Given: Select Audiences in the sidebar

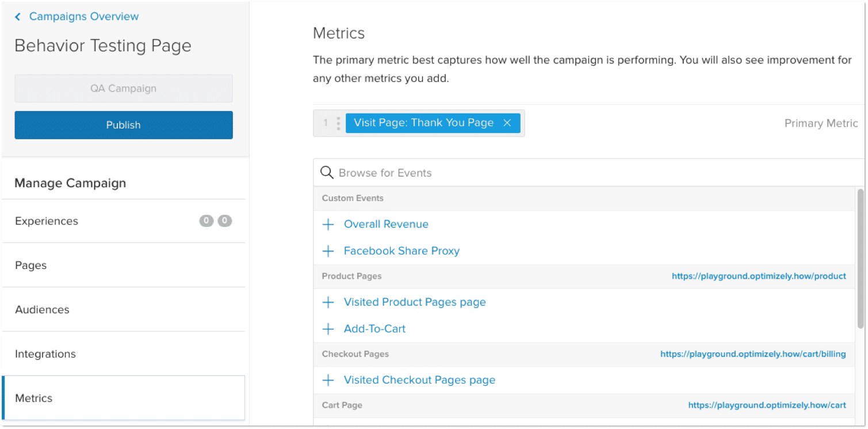Looking at the screenshot, I should 42,309.
